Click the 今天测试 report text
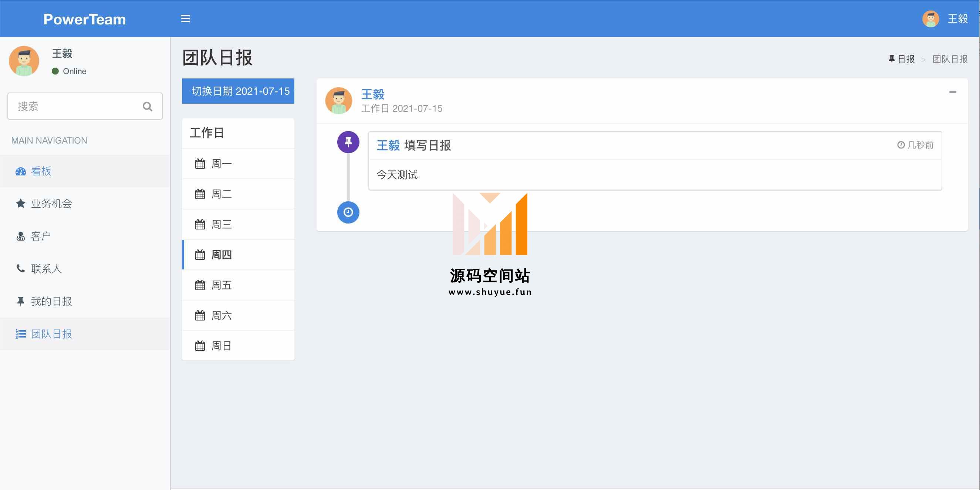This screenshot has height=490, width=980. click(397, 175)
